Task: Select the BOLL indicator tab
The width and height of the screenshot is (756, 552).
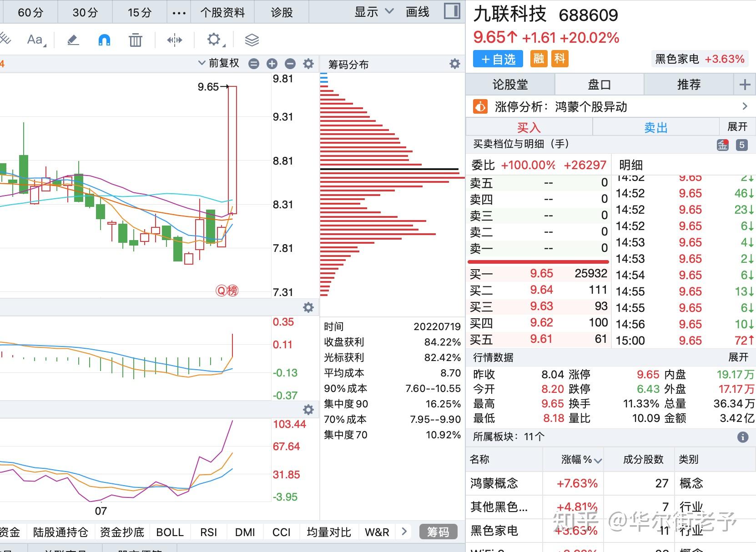Action: (170, 532)
